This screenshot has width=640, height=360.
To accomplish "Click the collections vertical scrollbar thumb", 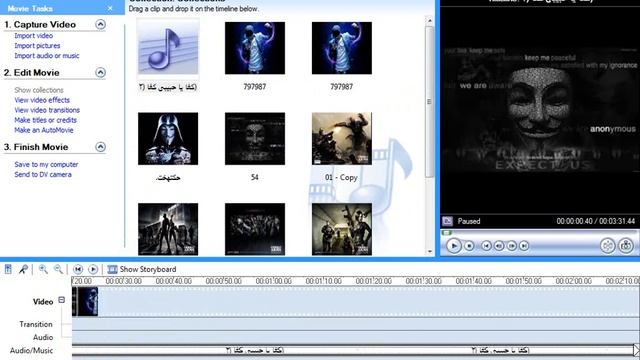I will [x=429, y=102].
